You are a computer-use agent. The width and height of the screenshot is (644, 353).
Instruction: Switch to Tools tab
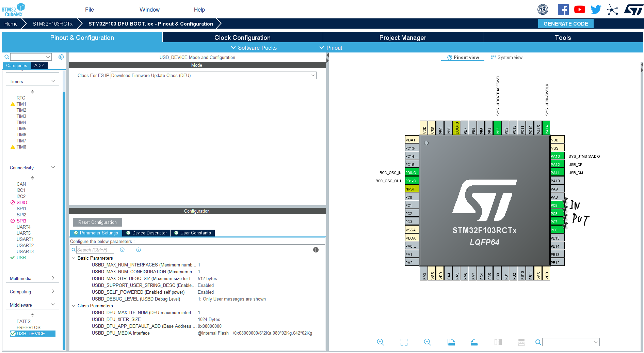pyautogui.click(x=563, y=37)
